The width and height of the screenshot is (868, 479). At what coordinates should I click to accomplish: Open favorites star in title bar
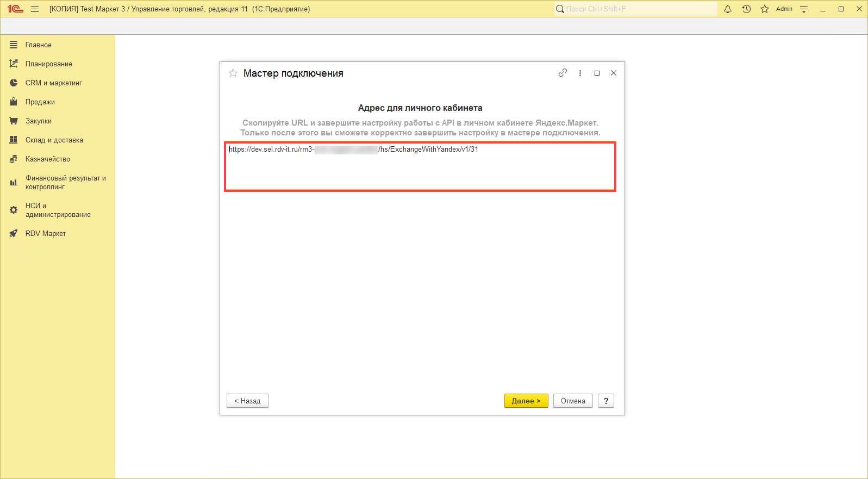click(x=765, y=9)
